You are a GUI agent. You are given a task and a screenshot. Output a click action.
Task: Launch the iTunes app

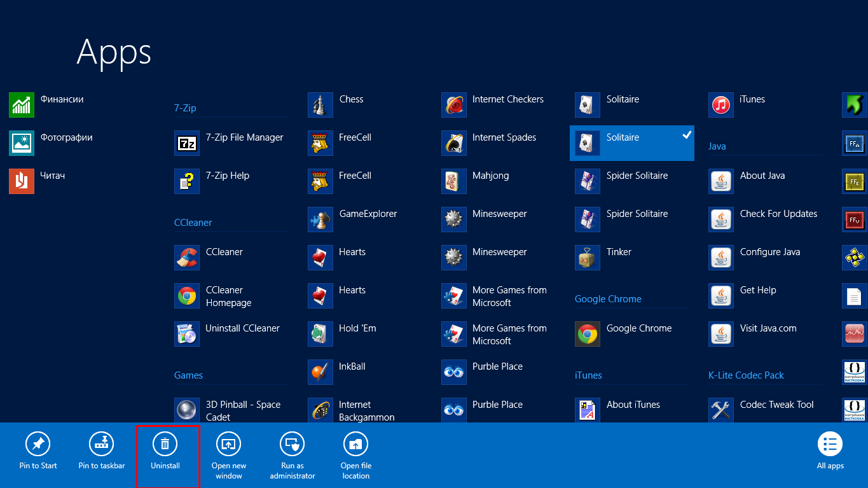[x=736, y=105]
